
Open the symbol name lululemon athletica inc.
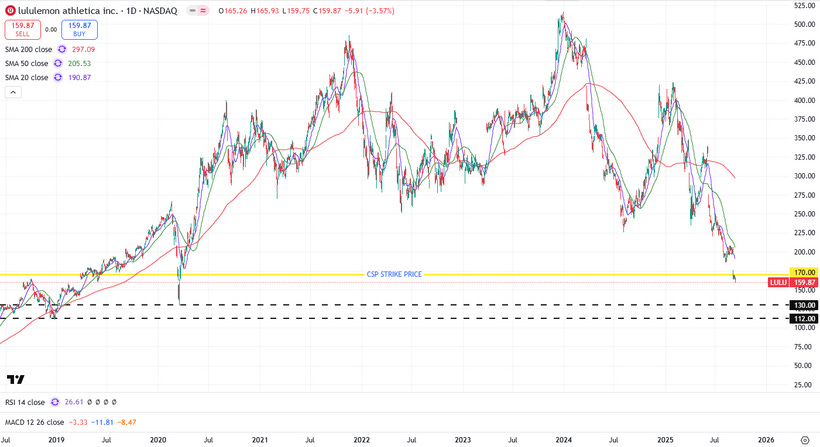click(66, 10)
